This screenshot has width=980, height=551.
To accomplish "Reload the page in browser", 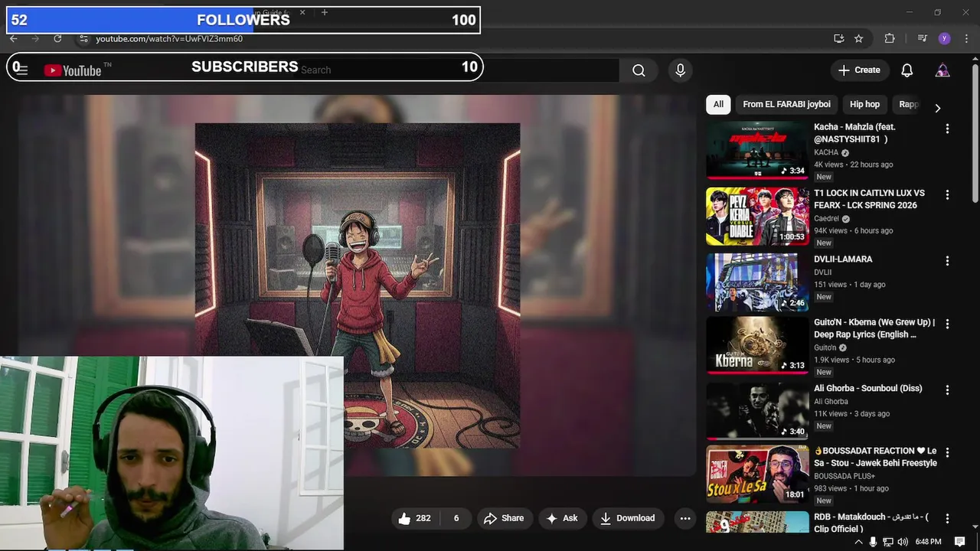I will (x=57, y=38).
